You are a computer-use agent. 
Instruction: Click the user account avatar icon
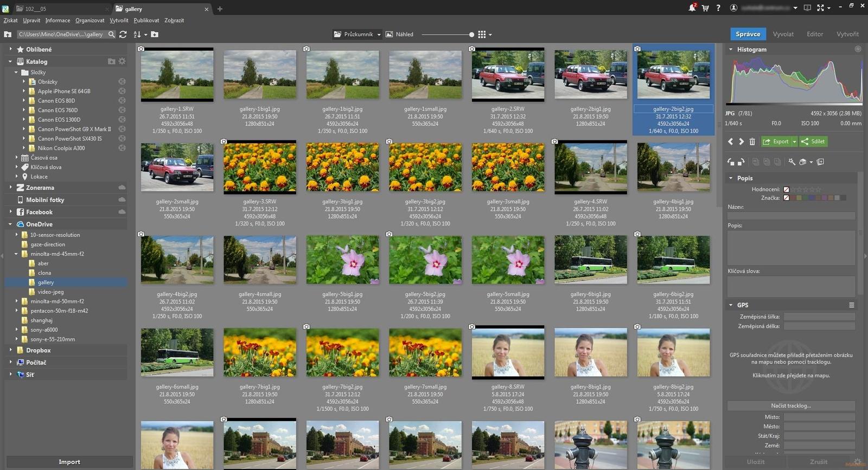click(733, 8)
